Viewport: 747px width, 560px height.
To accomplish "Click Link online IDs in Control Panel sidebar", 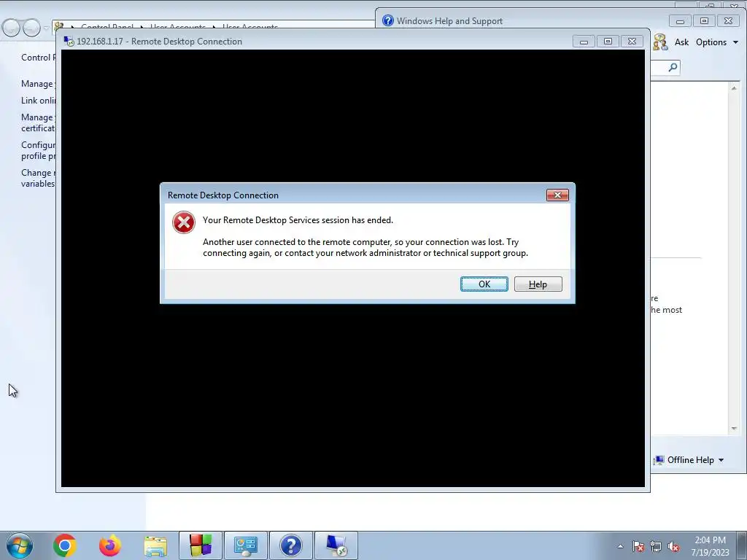I will [38, 101].
